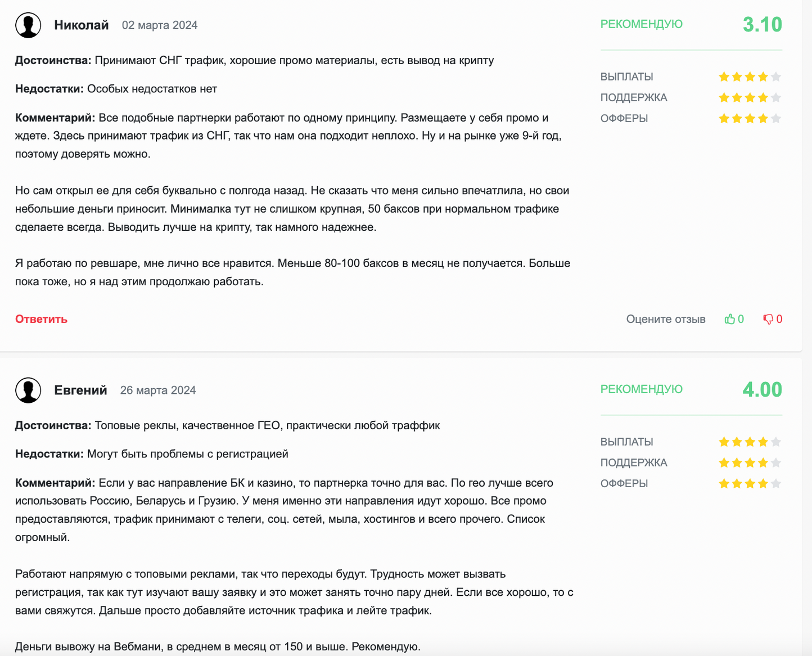The image size is (812, 656).
Task: Click the date 26 марта 2024
Action: pos(158,390)
